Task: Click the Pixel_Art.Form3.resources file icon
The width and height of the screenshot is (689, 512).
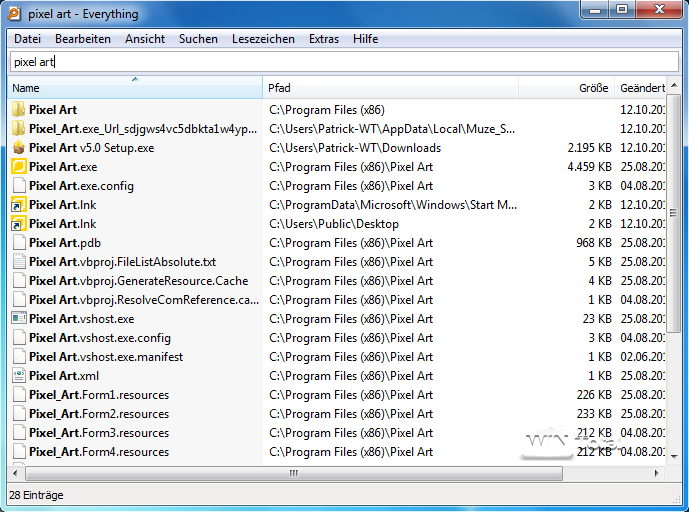Action: pyautogui.click(x=19, y=433)
